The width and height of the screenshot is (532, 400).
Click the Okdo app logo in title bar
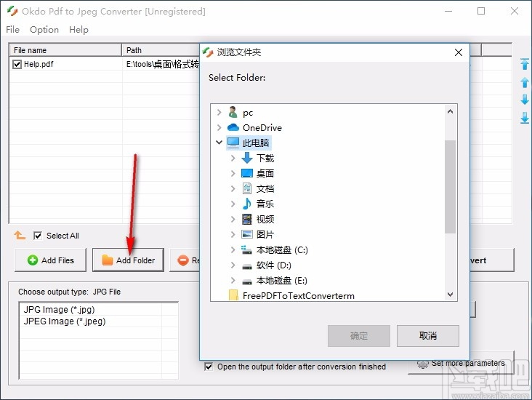(x=12, y=11)
